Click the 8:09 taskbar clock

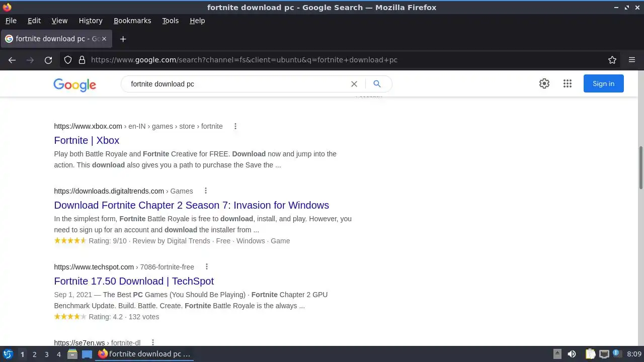(634, 354)
